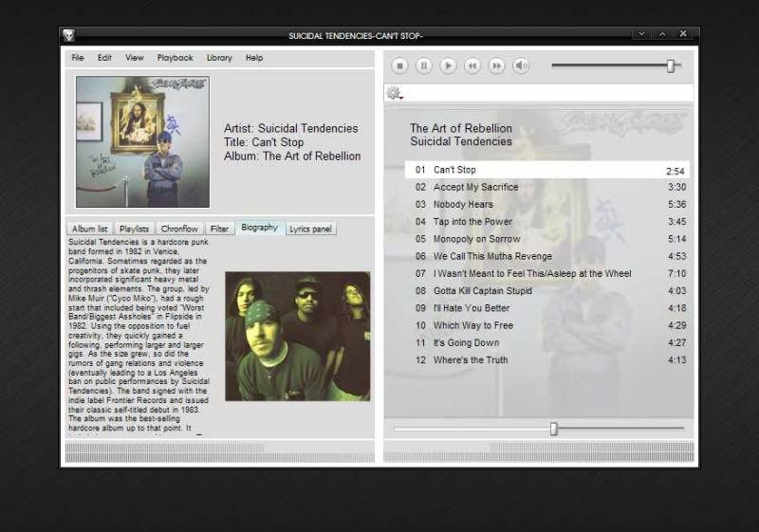
Task: Select track 09 I'll Hate You Better
Action: pyautogui.click(x=547, y=308)
